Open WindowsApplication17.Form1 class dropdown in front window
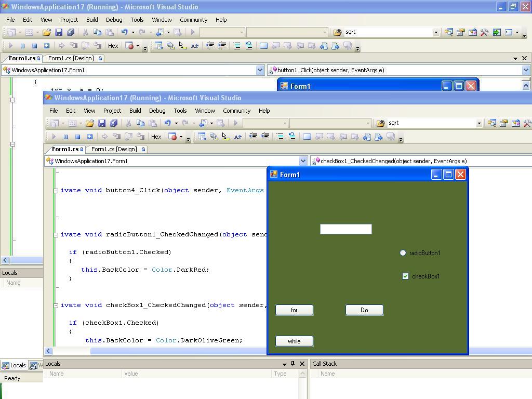Screen dimensions: 532x399 (x=303, y=161)
